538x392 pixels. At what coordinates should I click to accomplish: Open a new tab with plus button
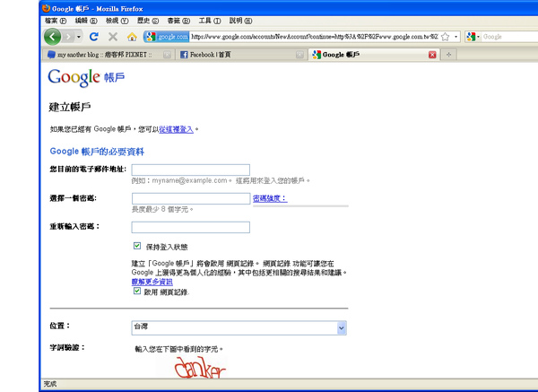(x=449, y=55)
